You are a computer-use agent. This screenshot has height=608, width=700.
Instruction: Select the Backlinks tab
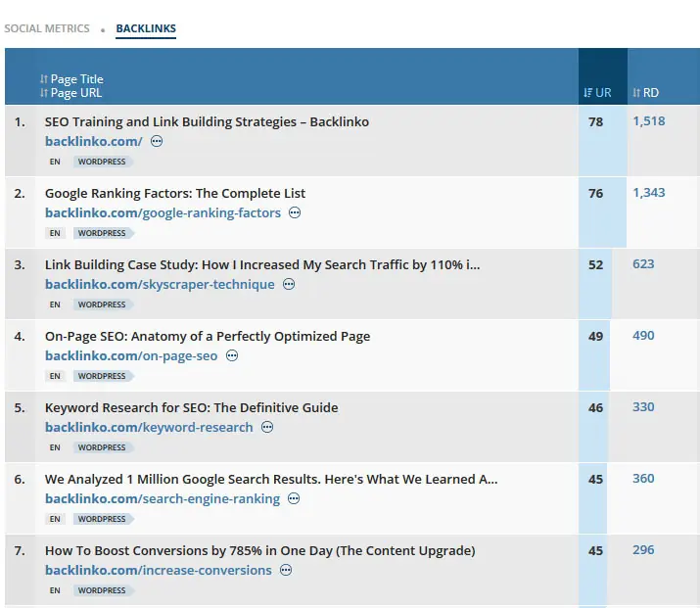(146, 28)
